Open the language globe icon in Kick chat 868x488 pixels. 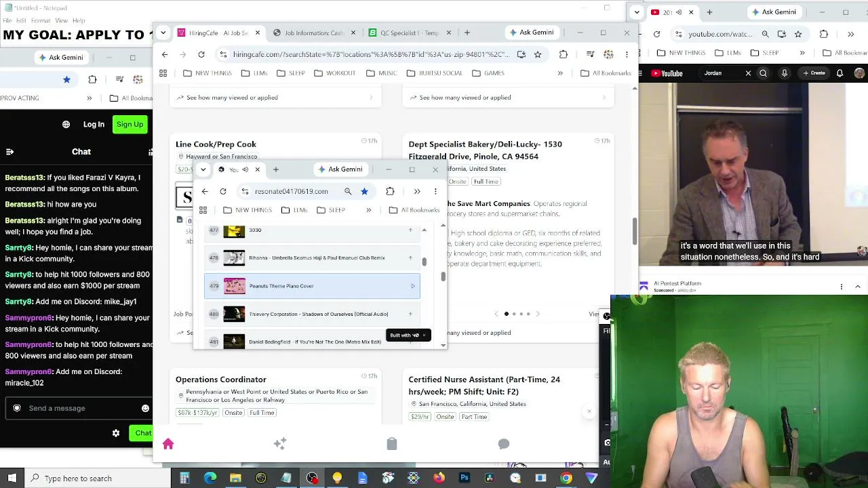tap(66, 125)
